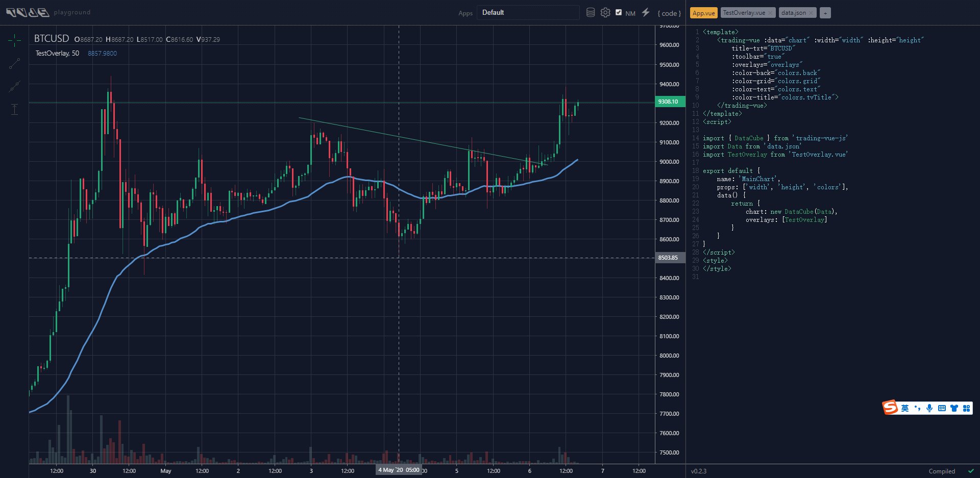The image size is (980, 478).
Task: Open Sogou skin shirt icon
Action: (x=954, y=408)
